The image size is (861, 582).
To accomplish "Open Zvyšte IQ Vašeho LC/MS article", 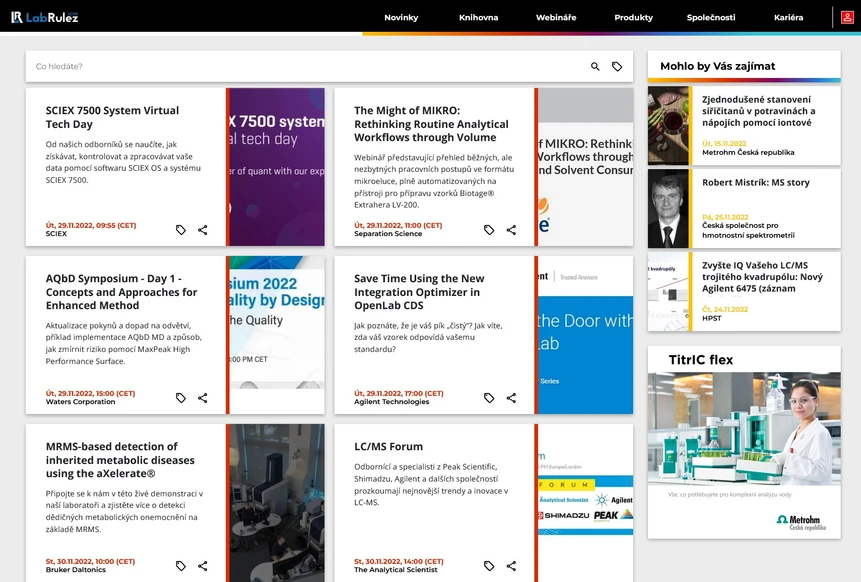I will (762, 277).
